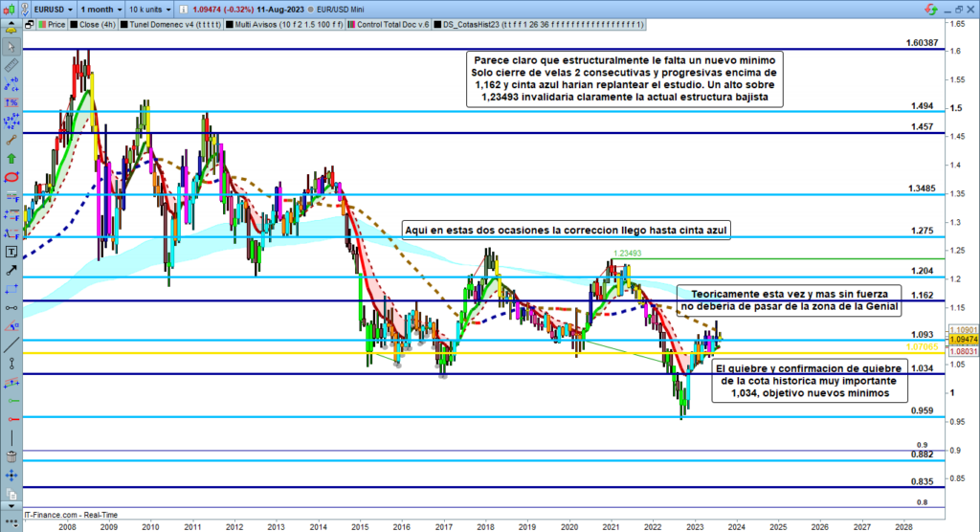
Task: Select the green up arrow drawing tool
Action: tap(12, 158)
